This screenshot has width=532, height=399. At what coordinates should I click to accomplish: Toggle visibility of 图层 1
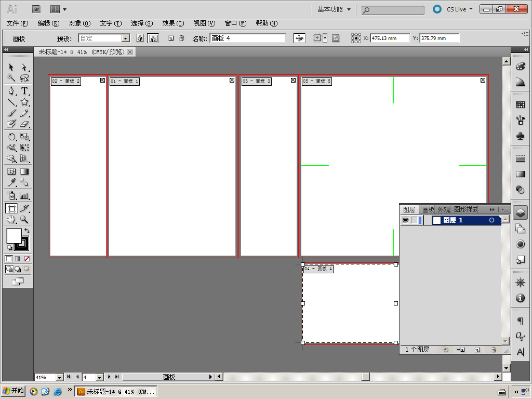pyautogui.click(x=405, y=220)
